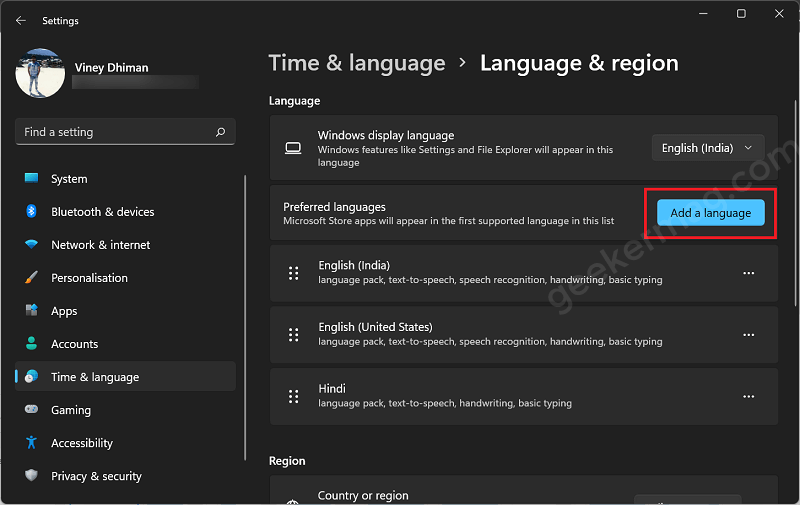Image resolution: width=800 pixels, height=505 pixels.
Task: Click the Windows display language label
Action: point(386,135)
